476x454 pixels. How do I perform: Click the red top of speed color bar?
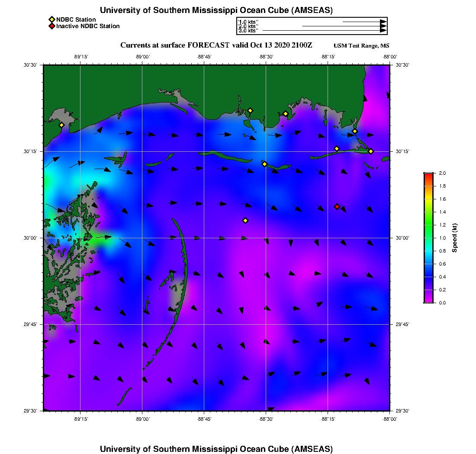point(428,175)
